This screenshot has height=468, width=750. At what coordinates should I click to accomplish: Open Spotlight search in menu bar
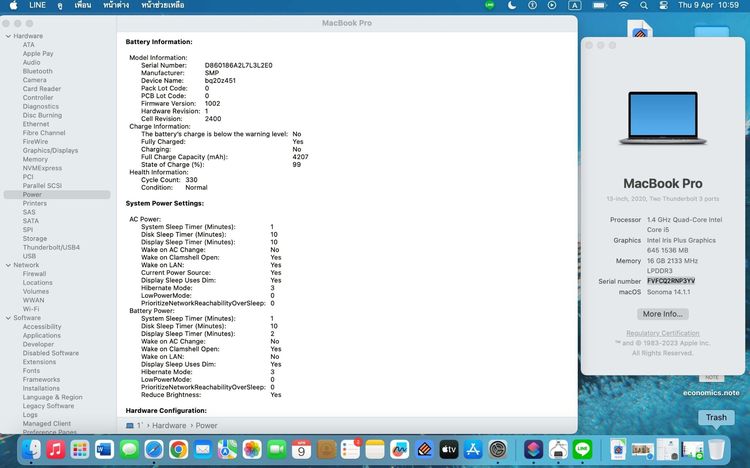tap(644, 5)
